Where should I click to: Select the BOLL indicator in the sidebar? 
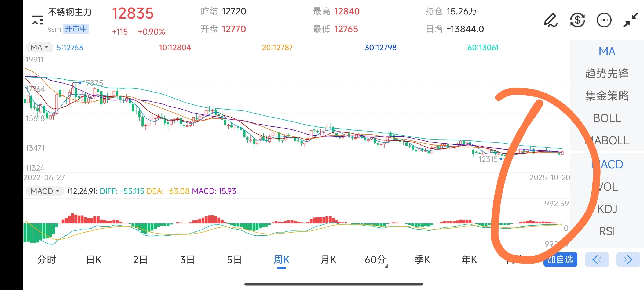click(607, 118)
